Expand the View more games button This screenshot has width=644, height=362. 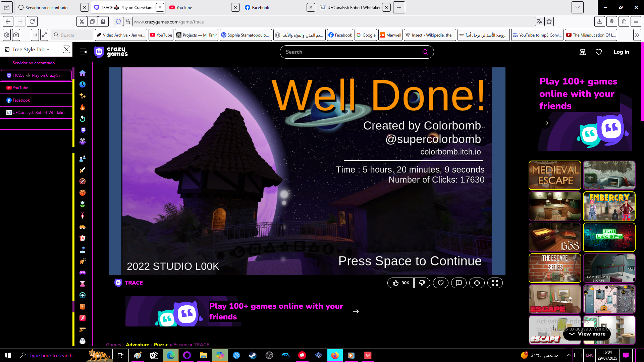click(587, 334)
